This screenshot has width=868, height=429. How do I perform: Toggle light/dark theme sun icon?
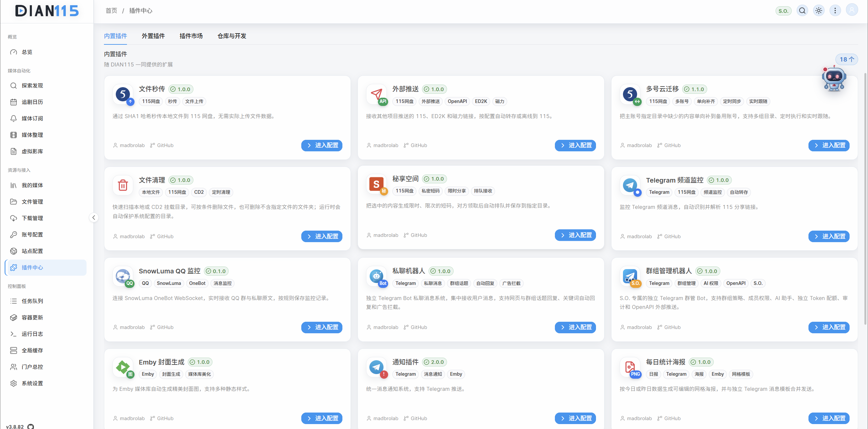(819, 11)
